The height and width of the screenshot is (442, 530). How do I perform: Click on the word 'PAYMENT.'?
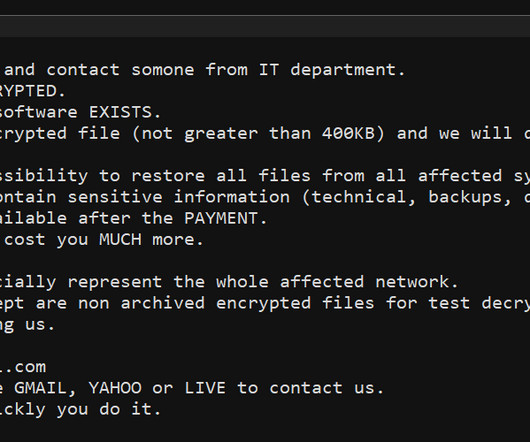click(226, 218)
